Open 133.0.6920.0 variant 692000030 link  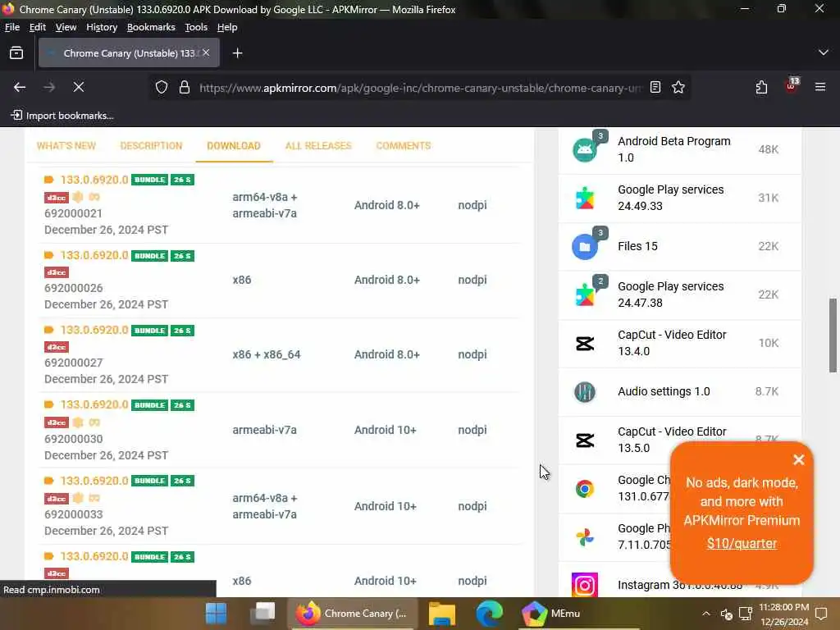point(94,405)
